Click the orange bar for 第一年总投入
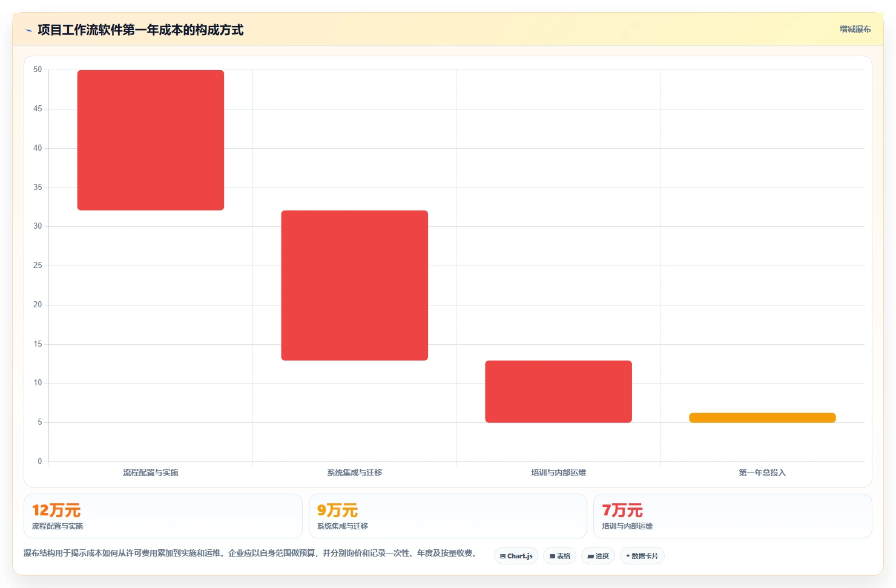Viewport: 896px width, 588px height. click(762, 418)
